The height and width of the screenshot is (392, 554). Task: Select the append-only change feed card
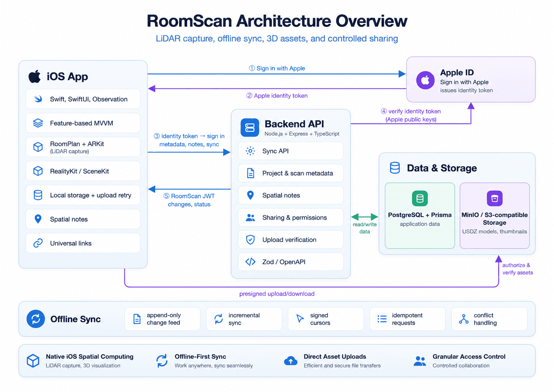[x=162, y=319]
